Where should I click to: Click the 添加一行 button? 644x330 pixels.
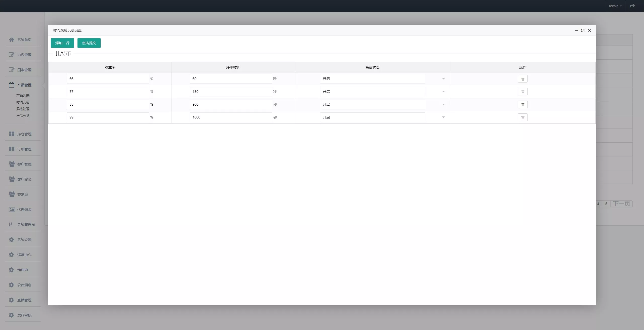pos(62,43)
